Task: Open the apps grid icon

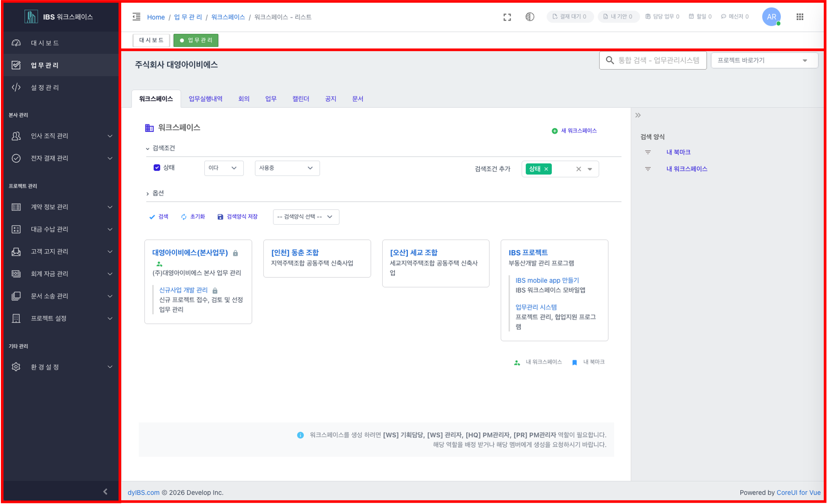Action: [x=800, y=17]
